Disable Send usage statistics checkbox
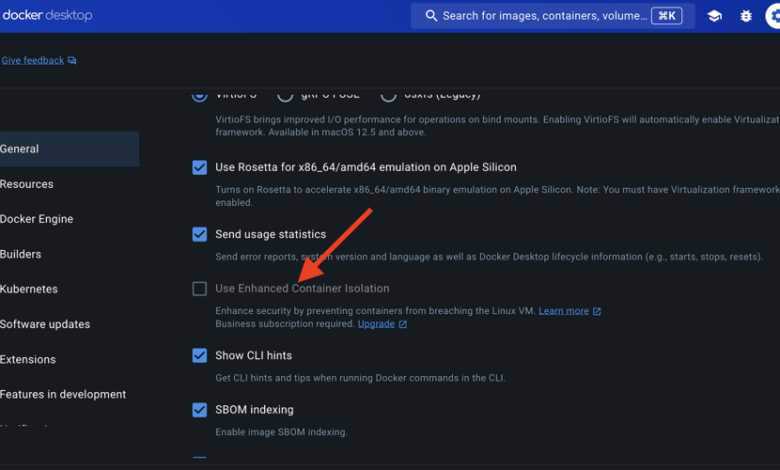 tap(199, 234)
